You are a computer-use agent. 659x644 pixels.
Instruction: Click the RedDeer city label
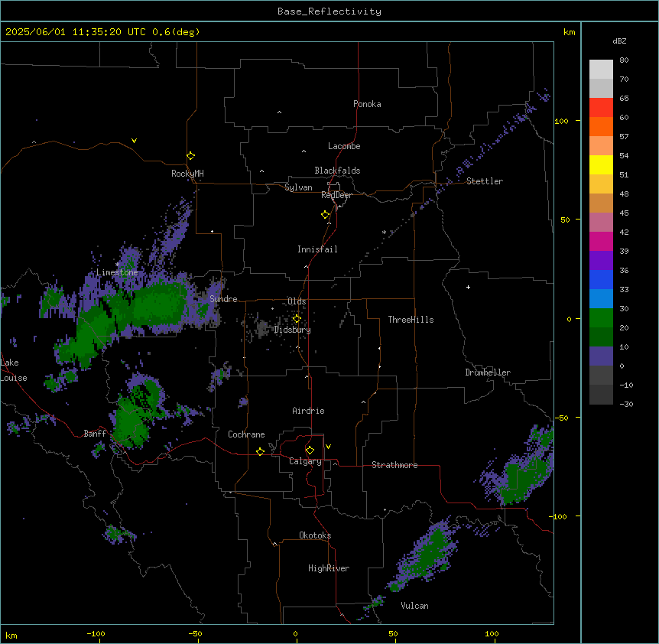pos(336,195)
